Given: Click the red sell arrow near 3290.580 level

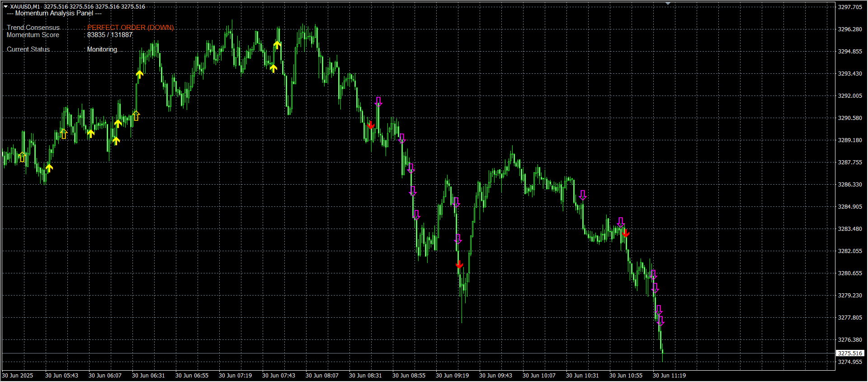Looking at the screenshot, I should pyautogui.click(x=371, y=125).
